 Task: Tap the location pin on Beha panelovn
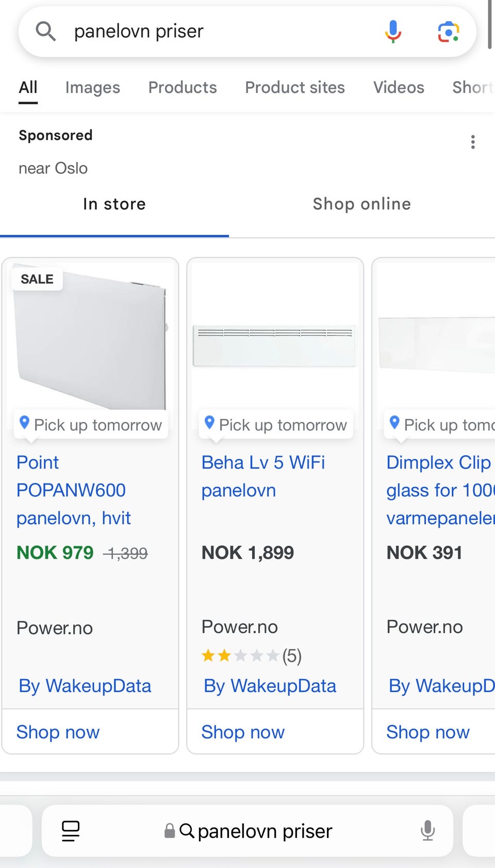pyautogui.click(x=209, y=422)
